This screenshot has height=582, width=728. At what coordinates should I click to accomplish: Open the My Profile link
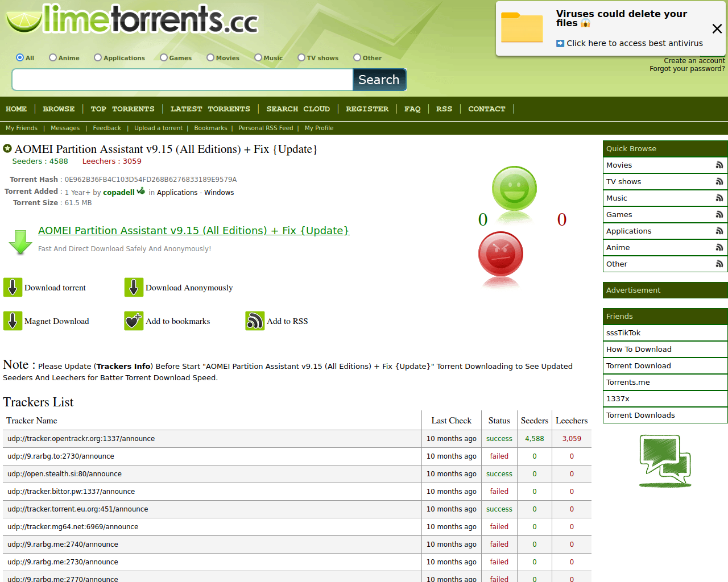coord(319,128)
